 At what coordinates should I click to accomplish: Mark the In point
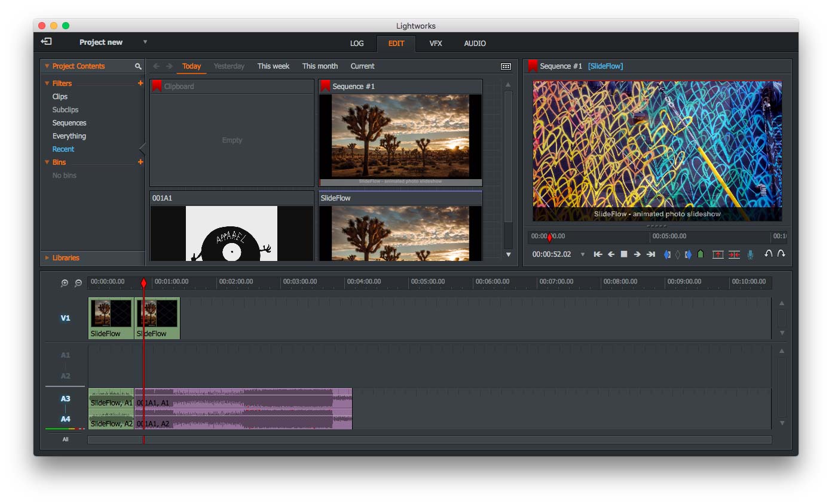[x=667, y=254]
